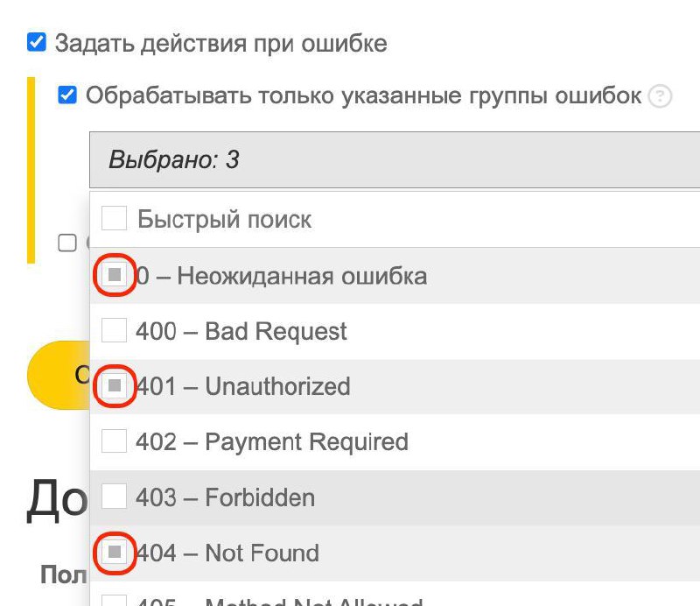Uncheck "Задать действия при ошибке" checkbox
Viewport: 700px width, 606px height.
pyautogui.click(x=37, y=42)
